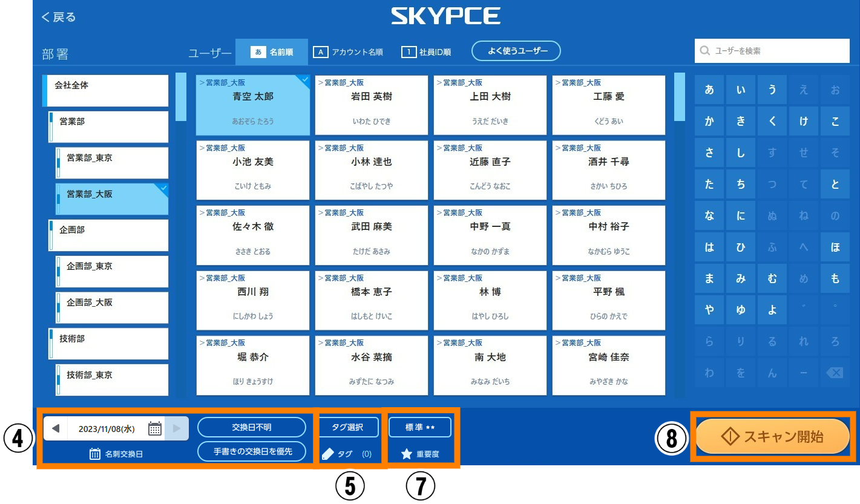Open the タグ選択 tag selector
The width and height of the screenshot is (860, 504).
pyautogui.click(x=348, y=427)
